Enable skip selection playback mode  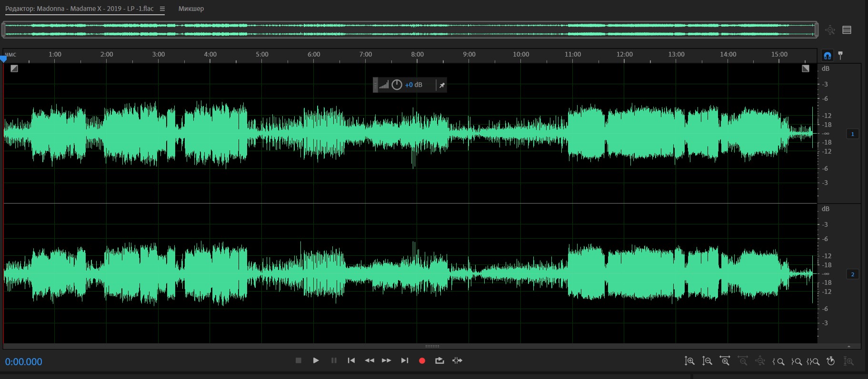click(457, 360)
